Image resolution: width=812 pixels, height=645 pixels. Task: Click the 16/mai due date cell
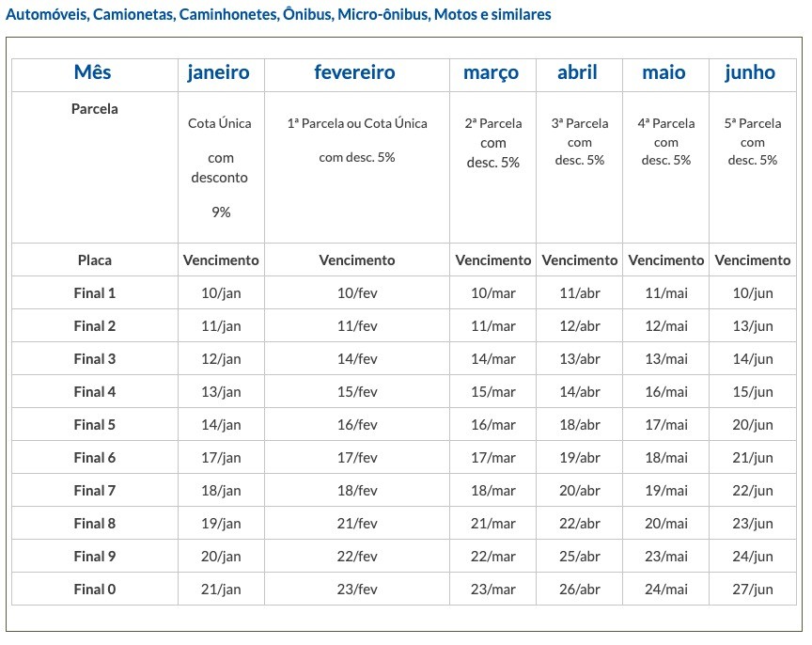pyautogui.click(x=666, y=392)
